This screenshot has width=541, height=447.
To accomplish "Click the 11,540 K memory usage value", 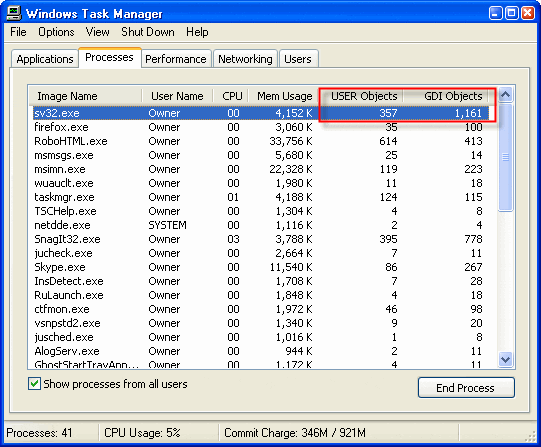I will pos(291,267).
